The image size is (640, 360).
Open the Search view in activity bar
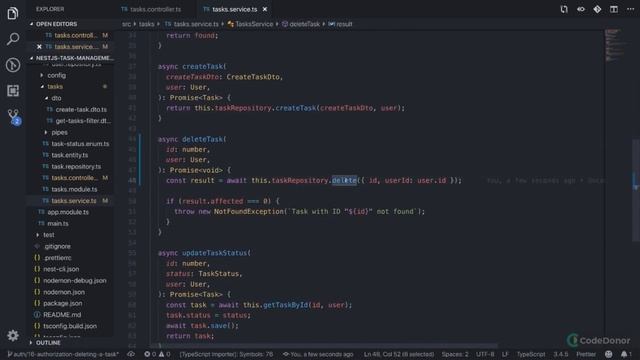[13, 39]
